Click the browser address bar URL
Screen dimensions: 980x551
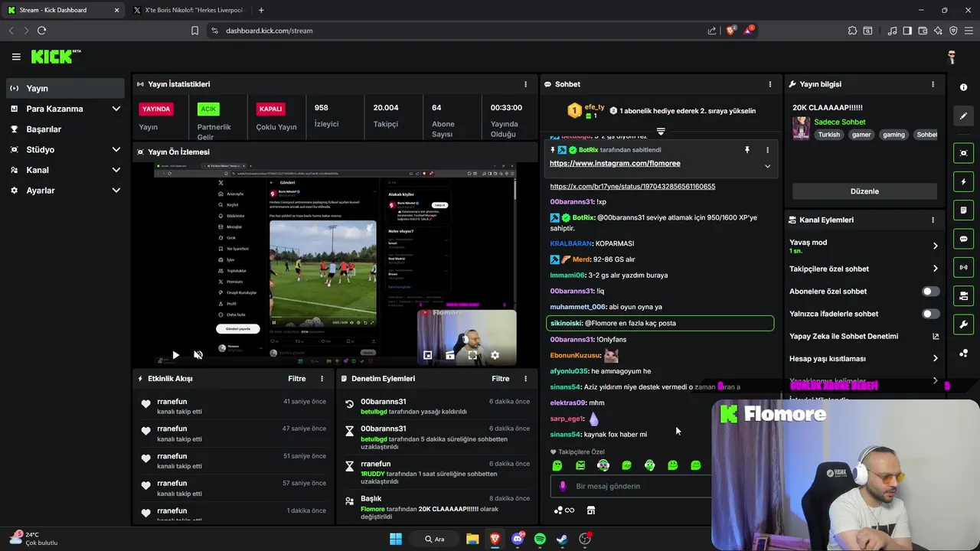click(269, 31)
